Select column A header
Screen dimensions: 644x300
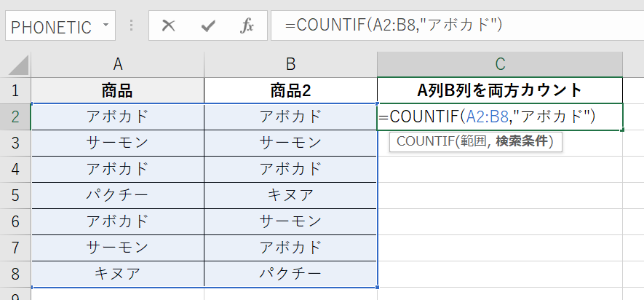click(x=117, y=64)
